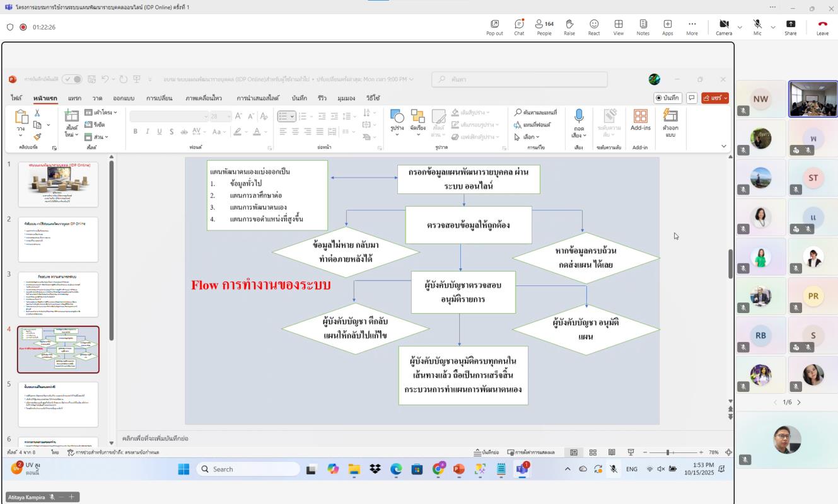Open the React emoji picker
This screenshot has width=838, height=504.
(x=594, y=27)
